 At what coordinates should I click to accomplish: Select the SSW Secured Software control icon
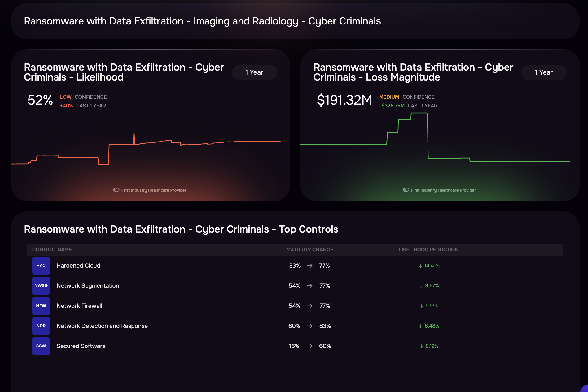click(41, 346)
